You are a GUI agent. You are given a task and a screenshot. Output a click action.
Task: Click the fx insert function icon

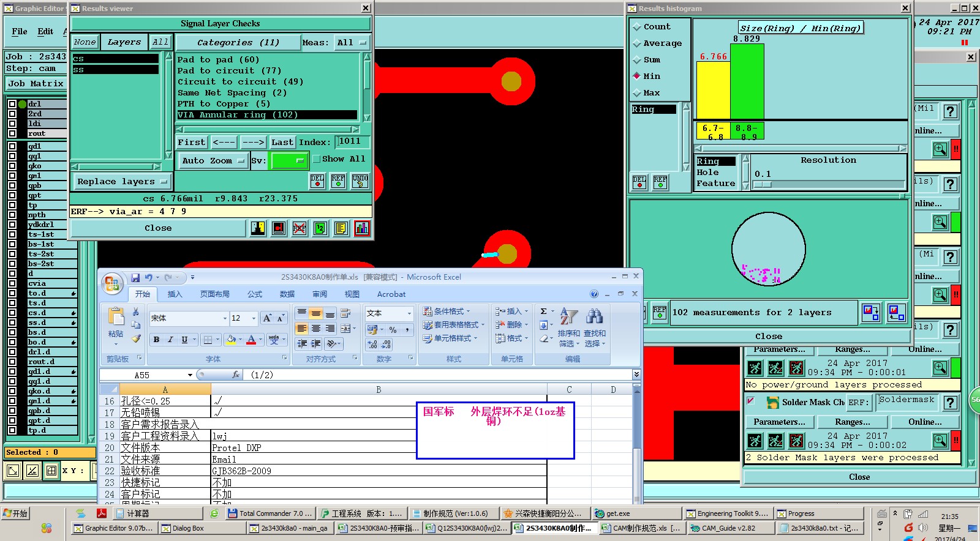pos(236,375)
